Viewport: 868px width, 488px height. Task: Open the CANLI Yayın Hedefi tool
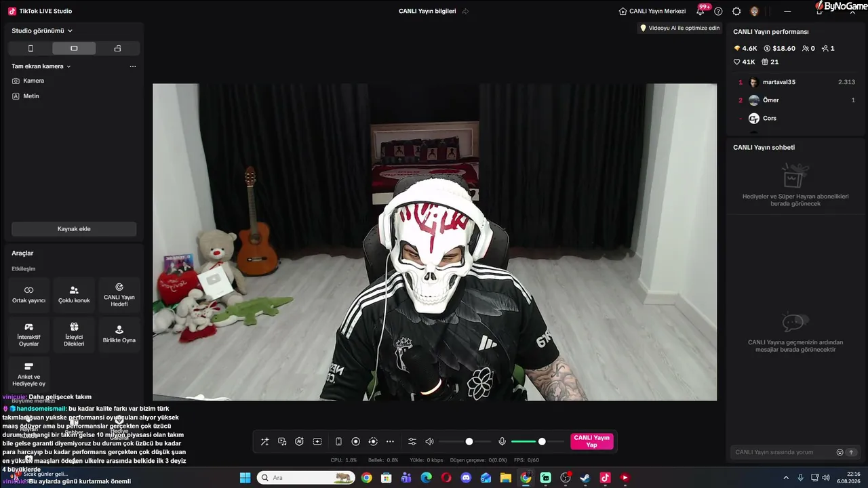[119, 295]
